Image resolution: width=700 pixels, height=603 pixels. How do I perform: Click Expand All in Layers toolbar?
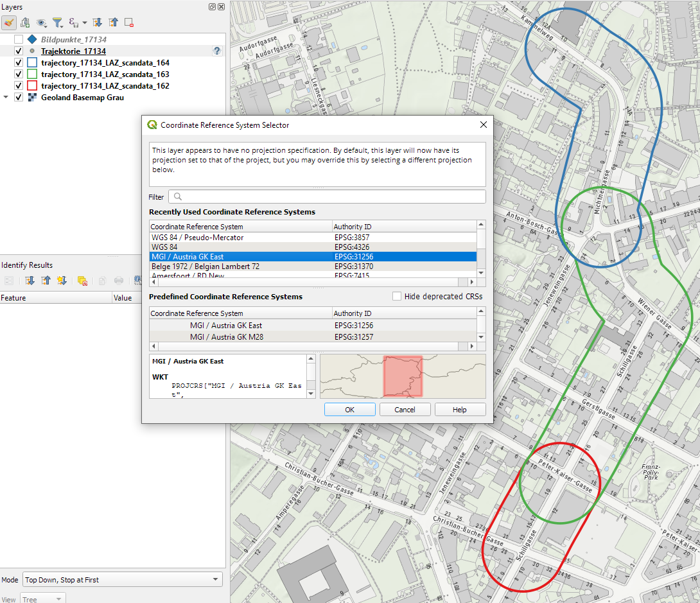[98, 23]
